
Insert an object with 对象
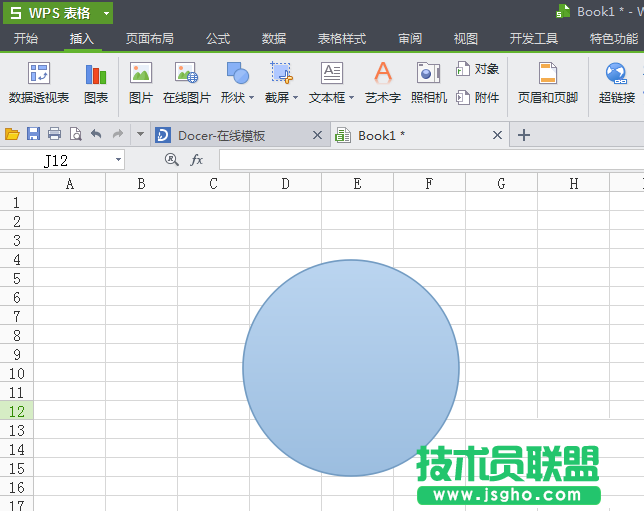477,69
